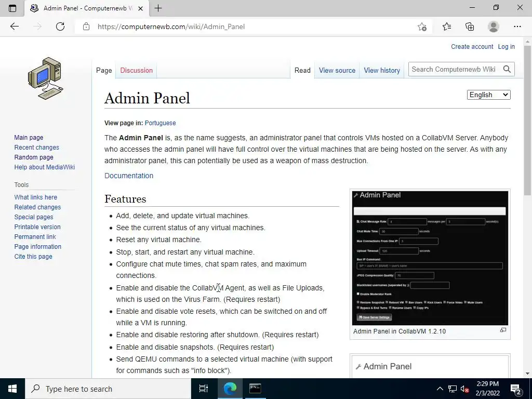
Task: Open the English language dropdown
Action: pos(488,95)
